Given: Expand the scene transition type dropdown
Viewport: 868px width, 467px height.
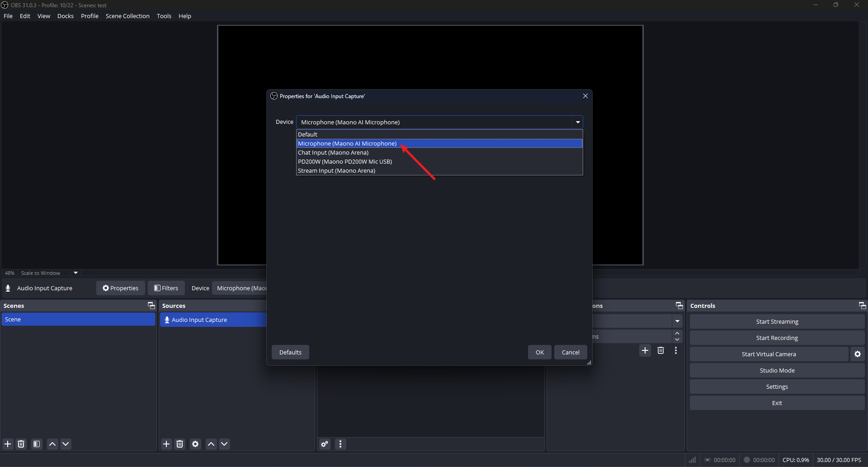Looking at the screenshot, I should click(677, 321).
